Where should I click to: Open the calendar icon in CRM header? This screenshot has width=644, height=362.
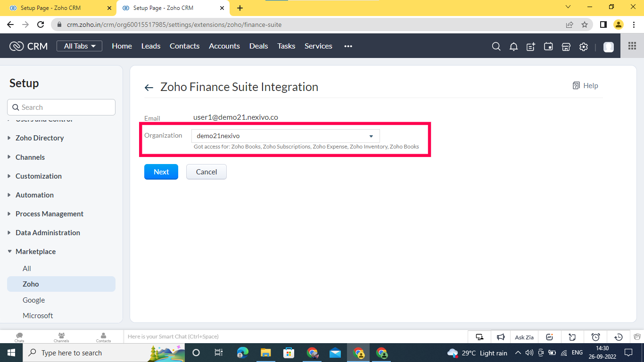[548, 46]
